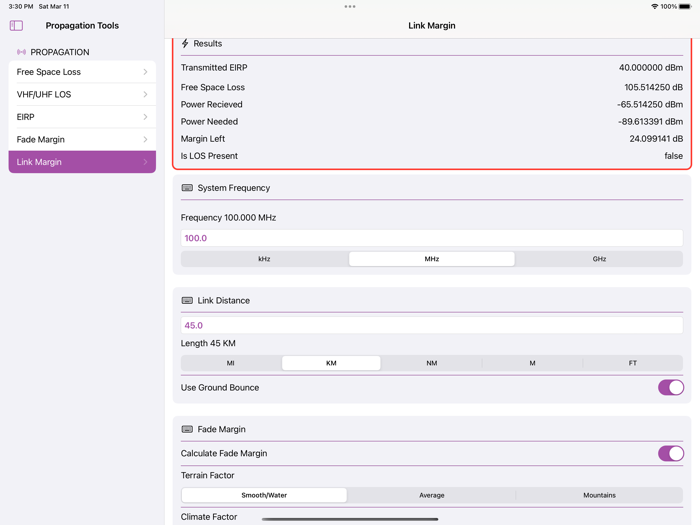Viewport: 700px width, 525px height.
Task: Toggle the sidebar panel icon
Action: point(16,26)
